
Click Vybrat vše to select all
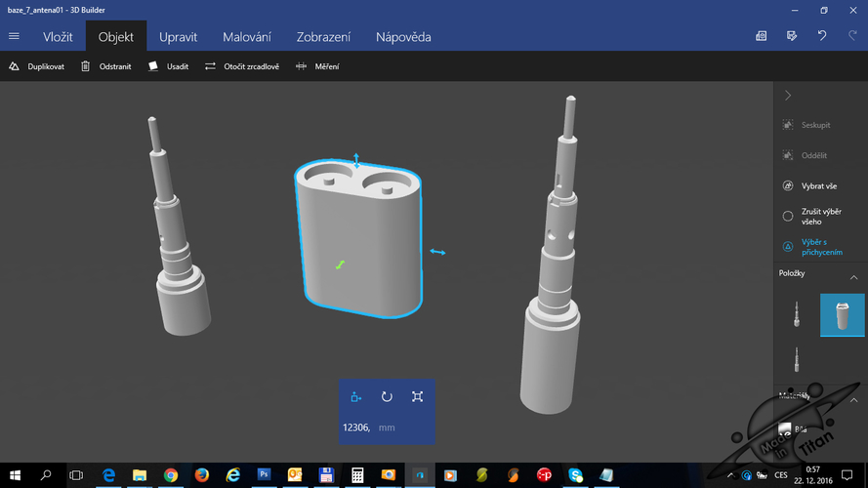809,185
